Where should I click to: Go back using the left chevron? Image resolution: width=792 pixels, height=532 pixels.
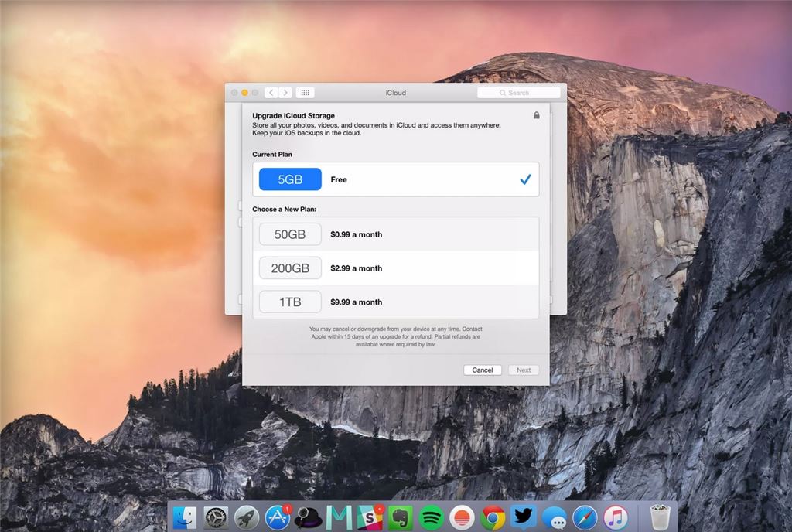click(x=271, y=93)
